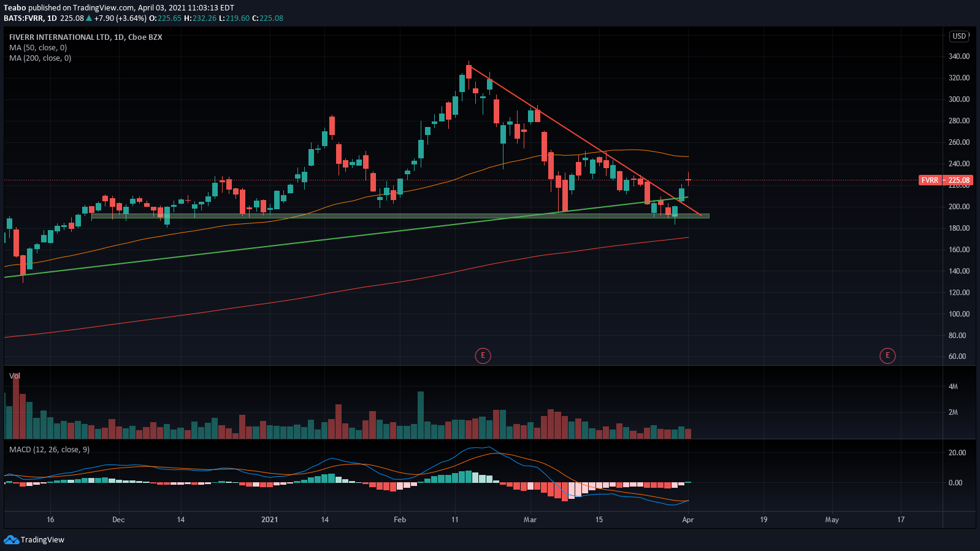Click the 180.00 price axis label
Image resolution: width=980 pixels, height=551 pixels.
click(x=959, y=228)
